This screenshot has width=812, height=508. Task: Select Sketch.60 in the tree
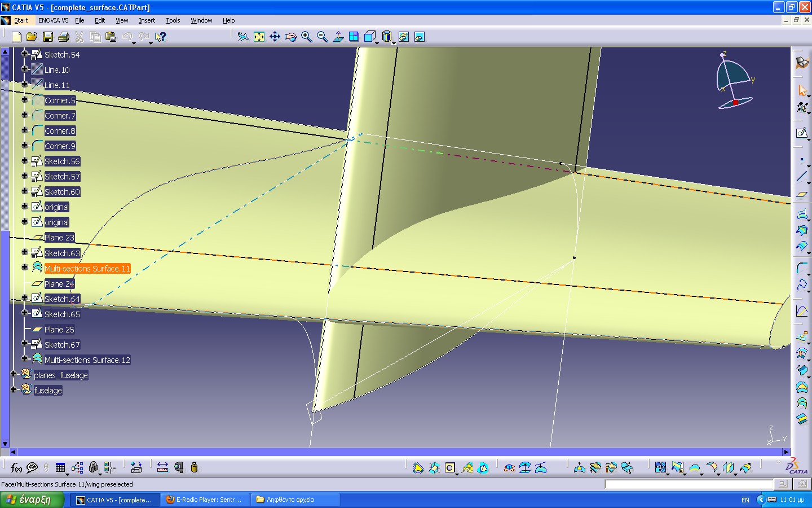point(62,192)
